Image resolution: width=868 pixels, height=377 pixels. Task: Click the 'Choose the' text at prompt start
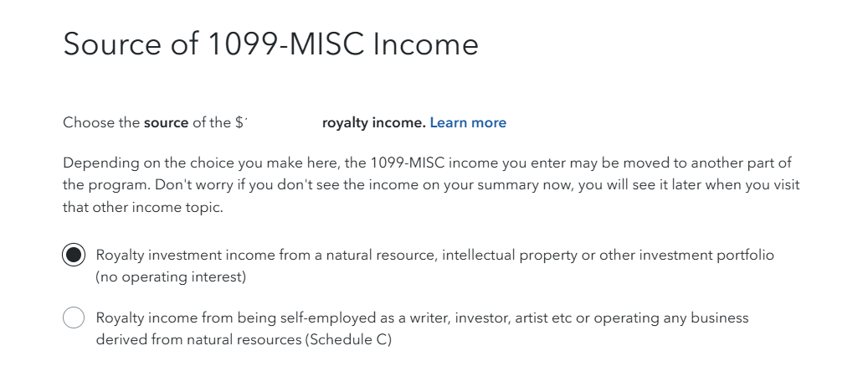(x=101, y=122)
